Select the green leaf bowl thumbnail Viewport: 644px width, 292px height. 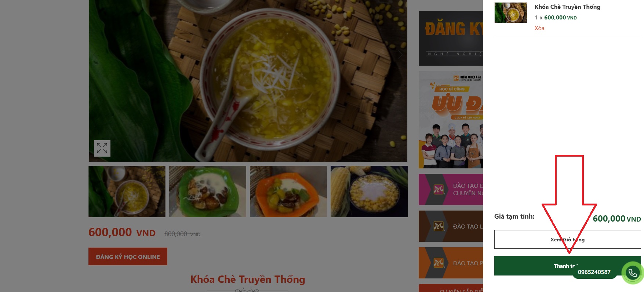[208, 191]
